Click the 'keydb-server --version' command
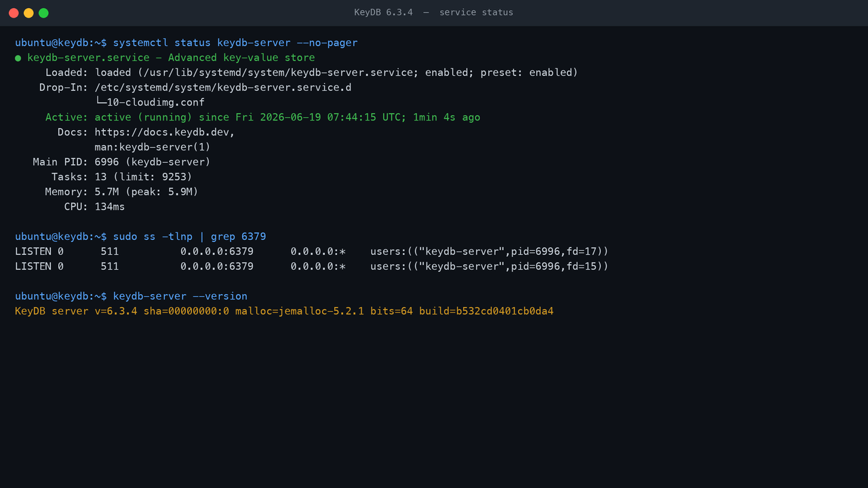 pyautogui.click(x=180, y=296)
